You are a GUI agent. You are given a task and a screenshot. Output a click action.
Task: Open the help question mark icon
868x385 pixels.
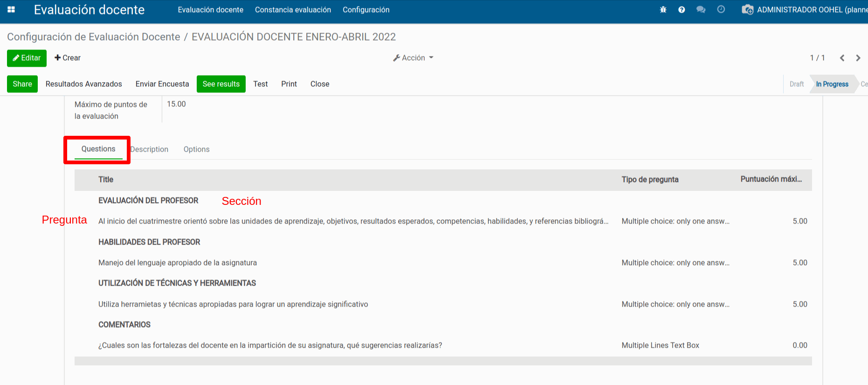(x=682, y=10)
